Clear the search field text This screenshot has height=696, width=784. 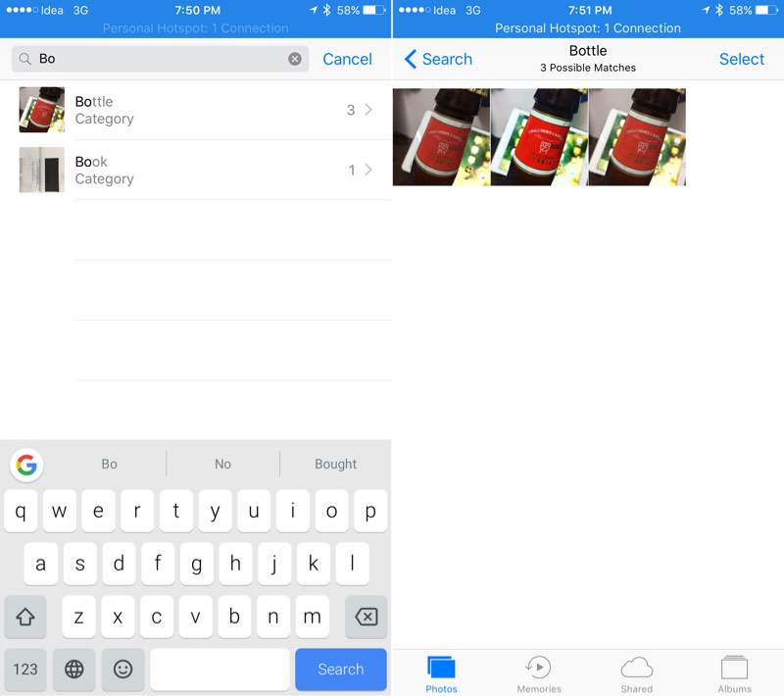coord(295,59)
